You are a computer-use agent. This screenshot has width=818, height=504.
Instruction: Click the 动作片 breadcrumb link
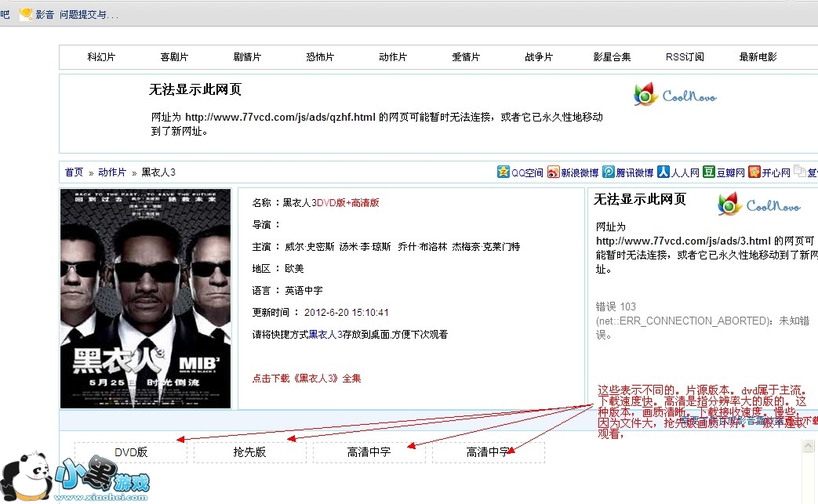(x=112, y=172)
